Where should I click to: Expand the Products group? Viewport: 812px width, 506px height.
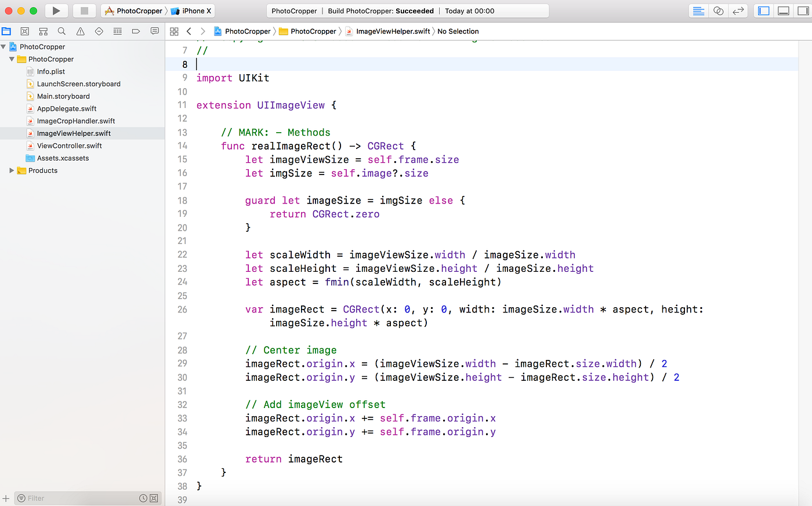tap(11, 170)
